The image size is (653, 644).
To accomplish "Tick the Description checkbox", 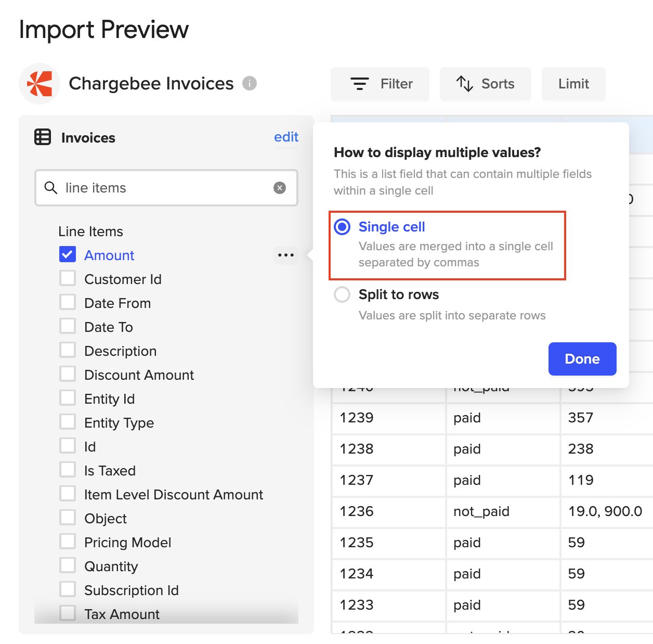I will click(68, 350).
